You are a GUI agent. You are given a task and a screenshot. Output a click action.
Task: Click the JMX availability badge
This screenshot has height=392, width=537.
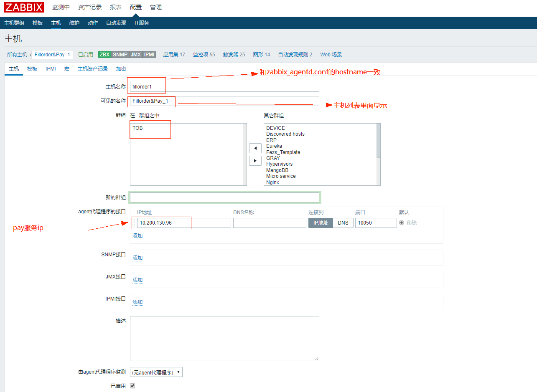coord(135,55)
